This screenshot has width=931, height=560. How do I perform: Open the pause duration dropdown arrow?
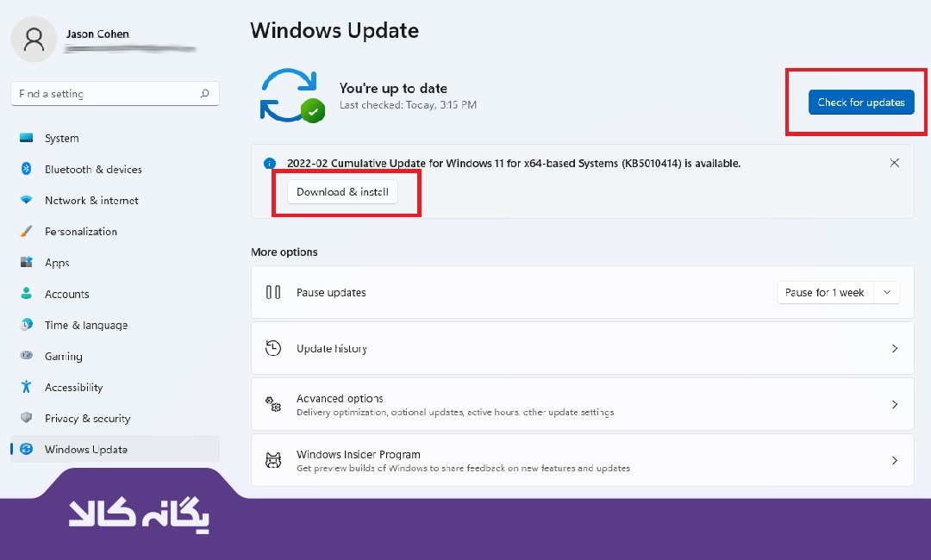[x=887, y=292]
